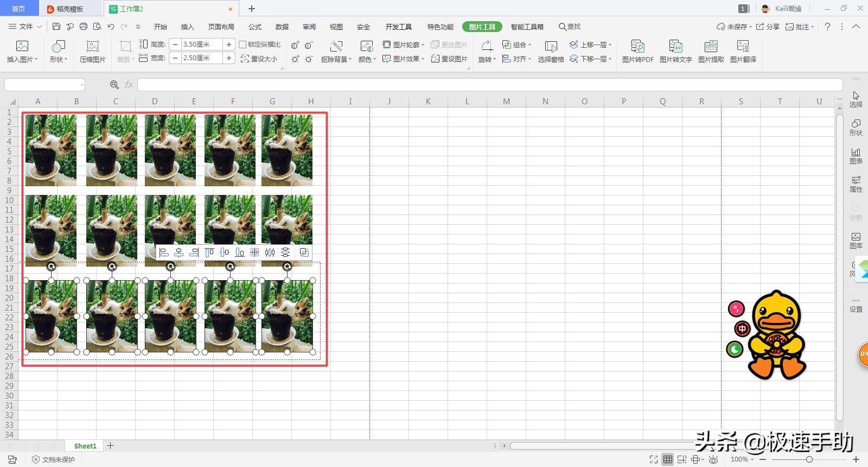Expand Remove Background (抠除背景) dropdown
868x467 pixels.
click(336, 59)
